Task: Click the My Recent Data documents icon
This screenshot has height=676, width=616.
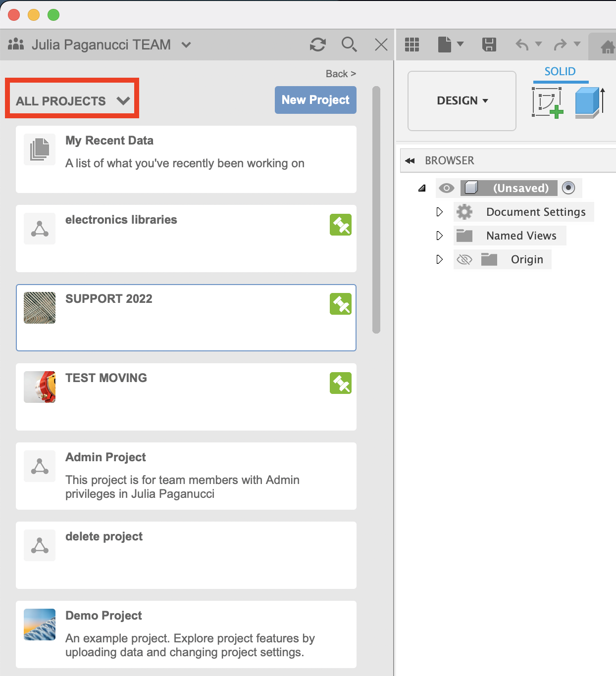Action: 40,149
